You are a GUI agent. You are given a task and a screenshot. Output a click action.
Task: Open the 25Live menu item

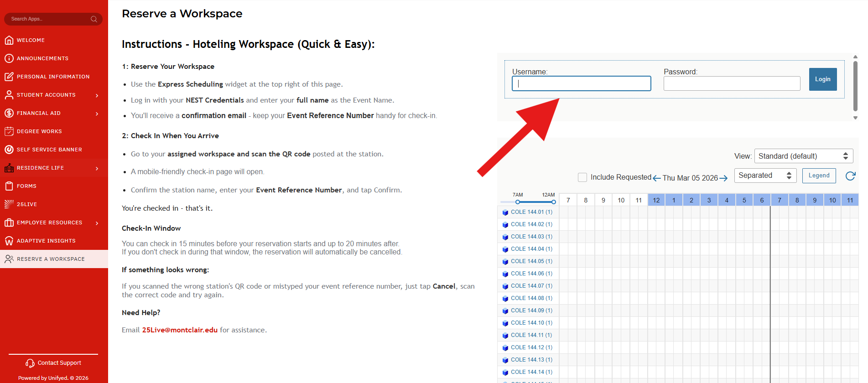point(27,204)
